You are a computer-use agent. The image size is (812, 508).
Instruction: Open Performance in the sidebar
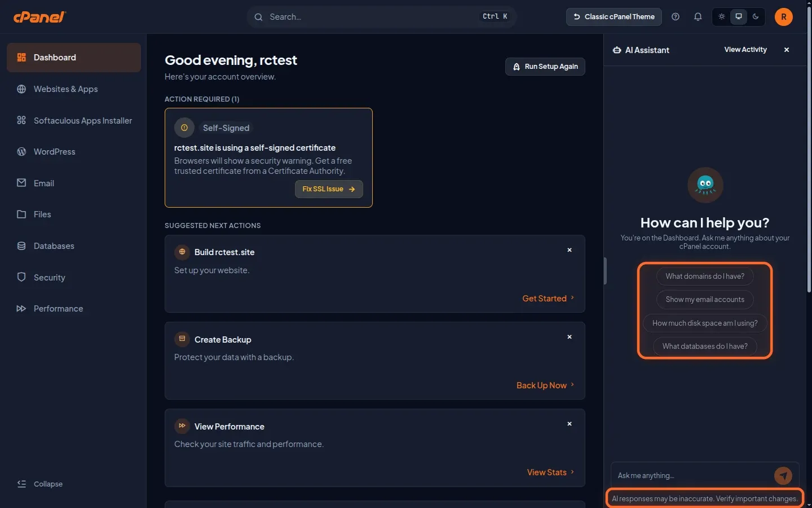[x=74, y=309]
